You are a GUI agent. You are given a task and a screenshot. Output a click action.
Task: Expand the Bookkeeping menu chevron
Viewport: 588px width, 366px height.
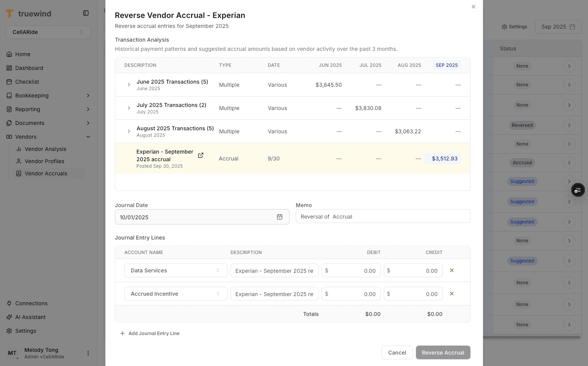coord(88,96)
